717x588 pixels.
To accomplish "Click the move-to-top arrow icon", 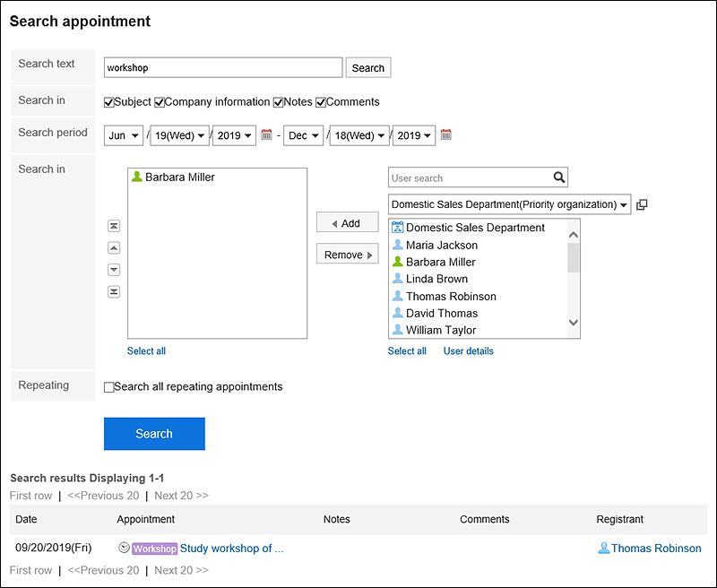I will point(114,226).
